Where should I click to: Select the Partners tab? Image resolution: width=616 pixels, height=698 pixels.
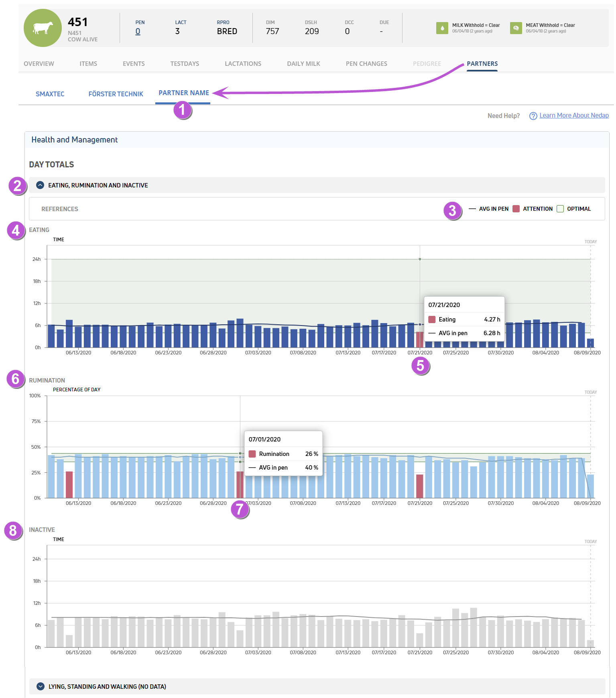[482, 63]
